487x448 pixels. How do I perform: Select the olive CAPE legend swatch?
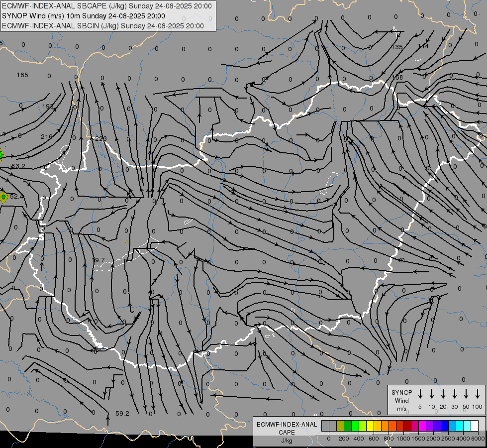coord(340,426)
